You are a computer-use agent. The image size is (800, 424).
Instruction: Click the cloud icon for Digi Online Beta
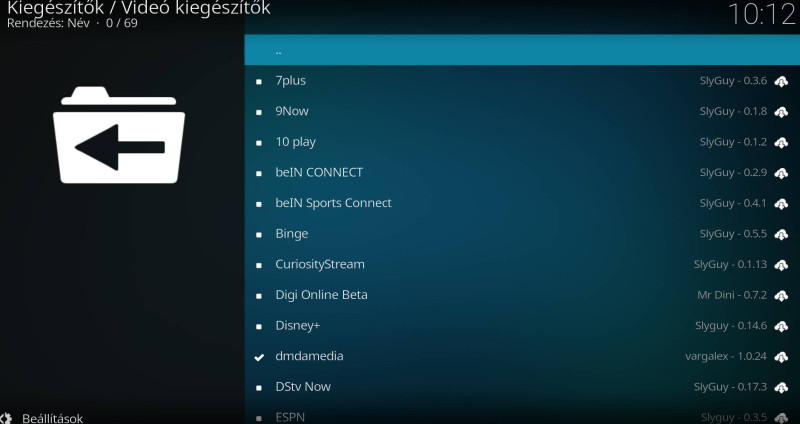[x=781, y=295]
